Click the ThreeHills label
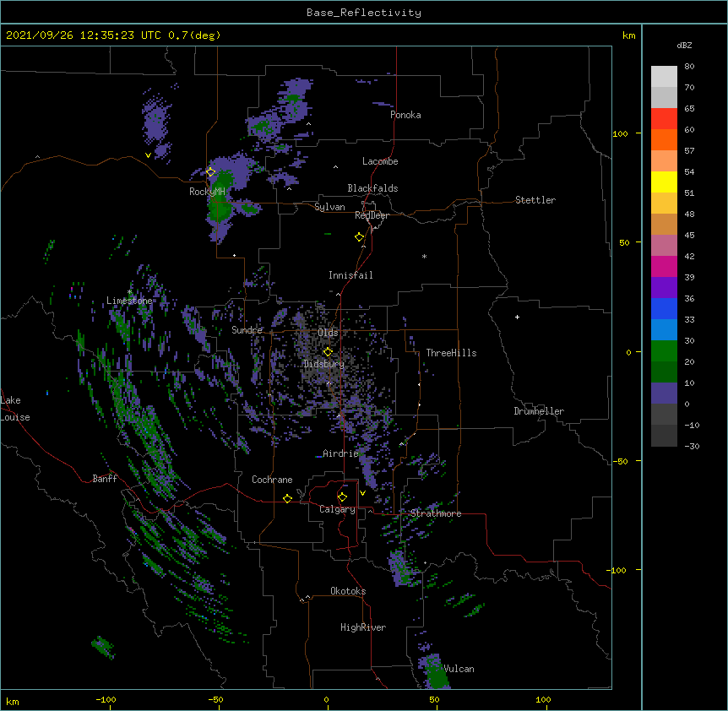 [x=451, y=353]
